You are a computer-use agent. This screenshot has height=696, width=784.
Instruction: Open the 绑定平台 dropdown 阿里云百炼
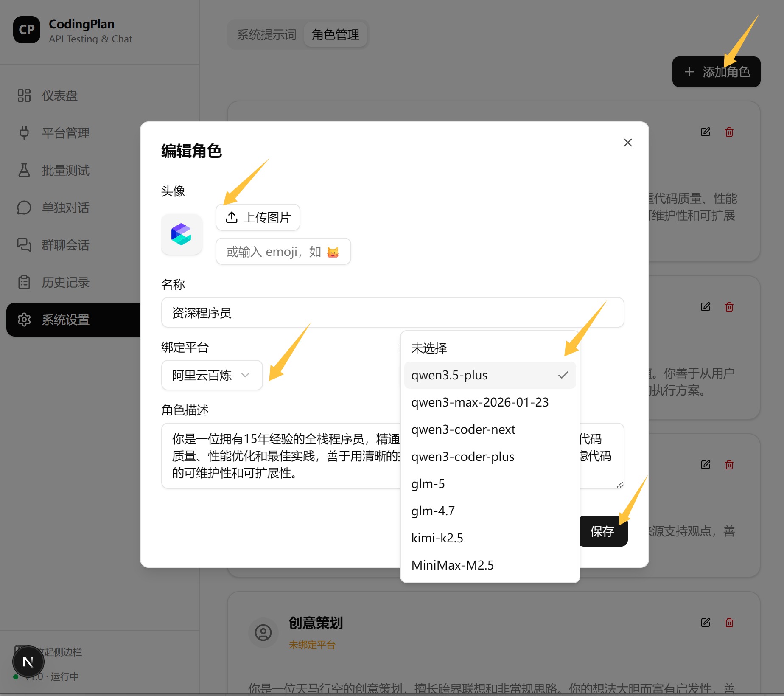click(212, 375)
